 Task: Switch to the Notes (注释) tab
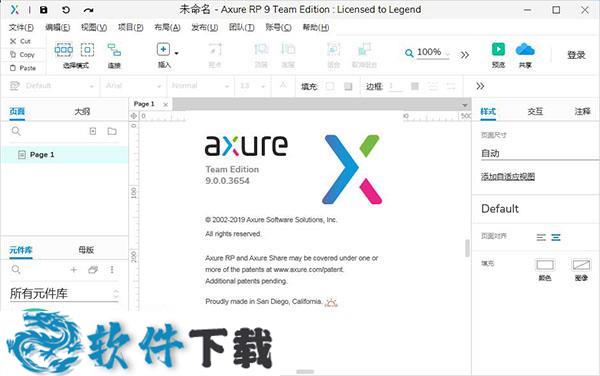(x=582, y=111)
